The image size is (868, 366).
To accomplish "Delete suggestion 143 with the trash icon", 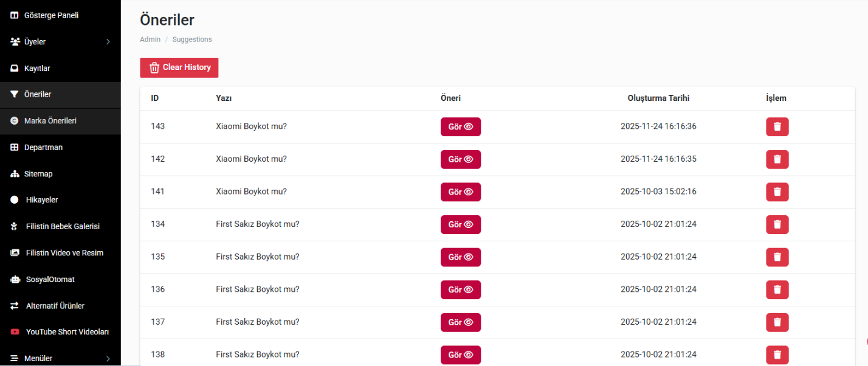I will pyautogui.click(x=777, y=127).
